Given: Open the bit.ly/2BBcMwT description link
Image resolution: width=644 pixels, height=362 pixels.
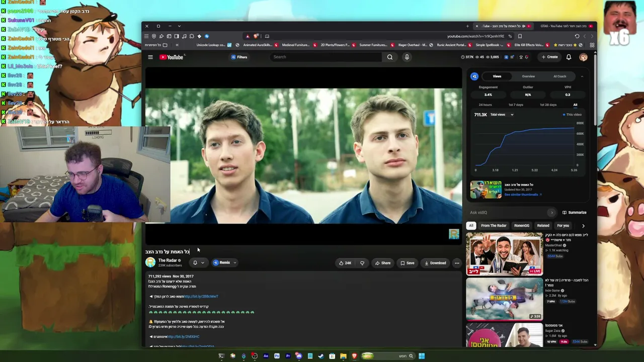Looking at the screenshot, I should point(201,297).
